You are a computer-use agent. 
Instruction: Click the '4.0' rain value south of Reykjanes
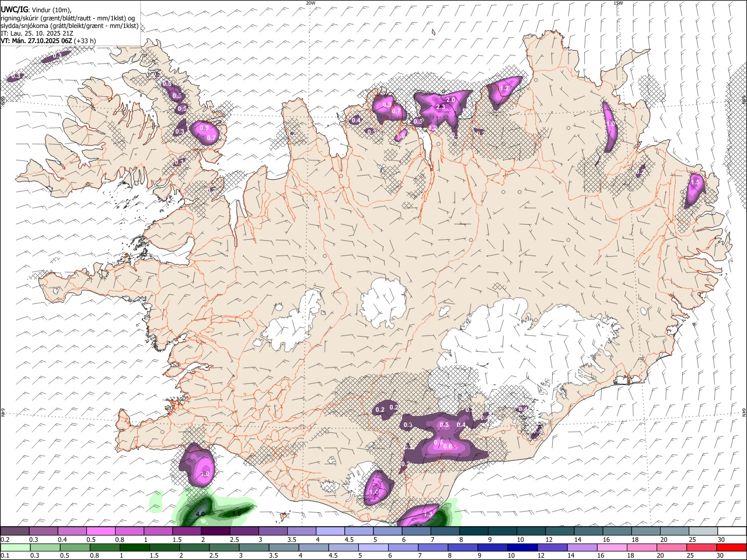click(200, 514)
